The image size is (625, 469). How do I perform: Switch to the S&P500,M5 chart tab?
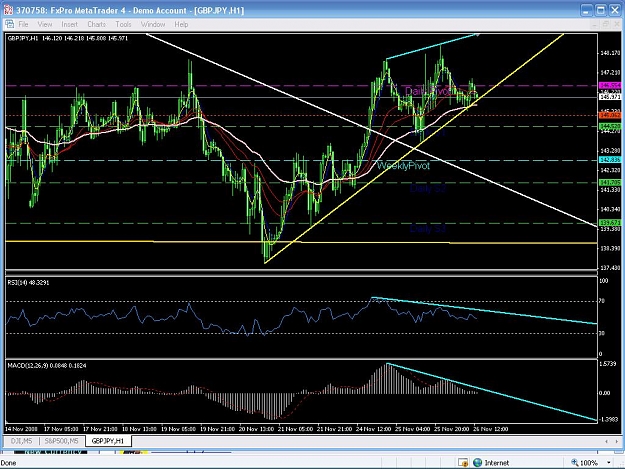point(61,441)
